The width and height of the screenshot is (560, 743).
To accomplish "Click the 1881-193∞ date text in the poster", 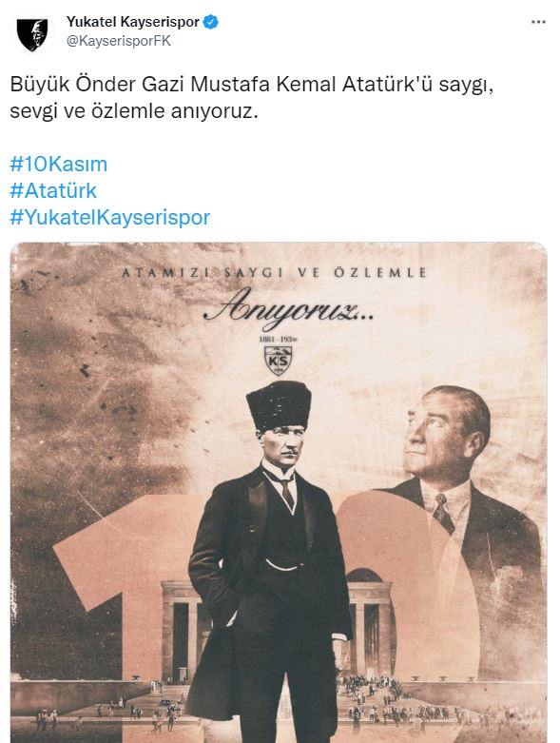I will [279, 340].
